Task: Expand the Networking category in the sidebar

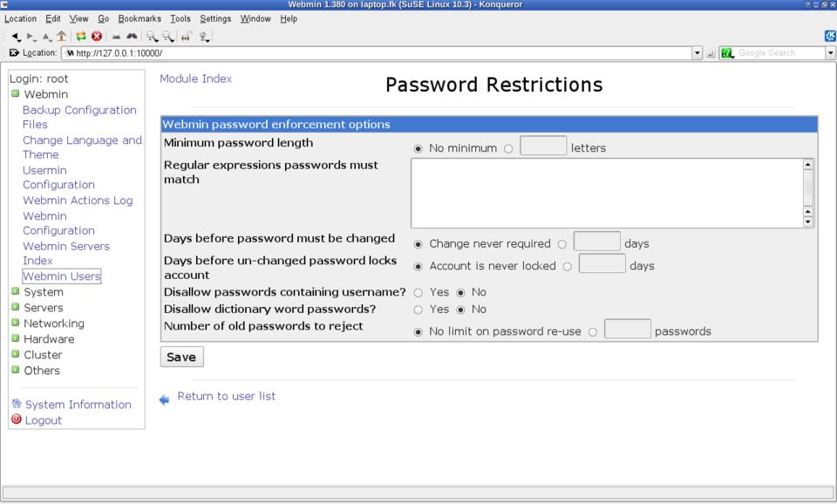Action: tap(53, 324)
